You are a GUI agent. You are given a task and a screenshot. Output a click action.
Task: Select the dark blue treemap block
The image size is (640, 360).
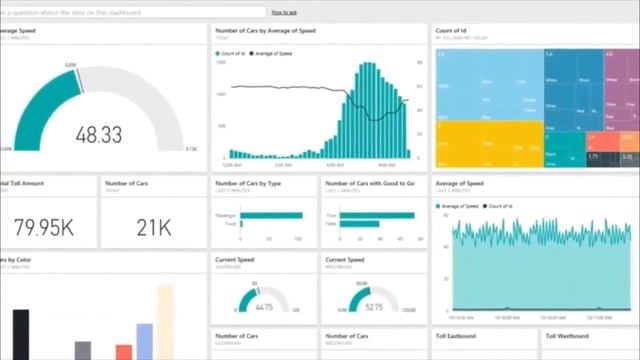tap(573, 90)
